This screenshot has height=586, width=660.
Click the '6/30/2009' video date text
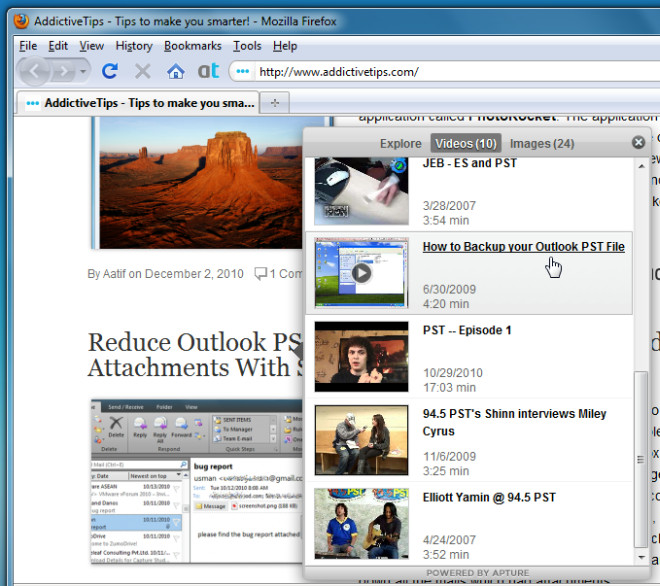click(x=449, y=289)
